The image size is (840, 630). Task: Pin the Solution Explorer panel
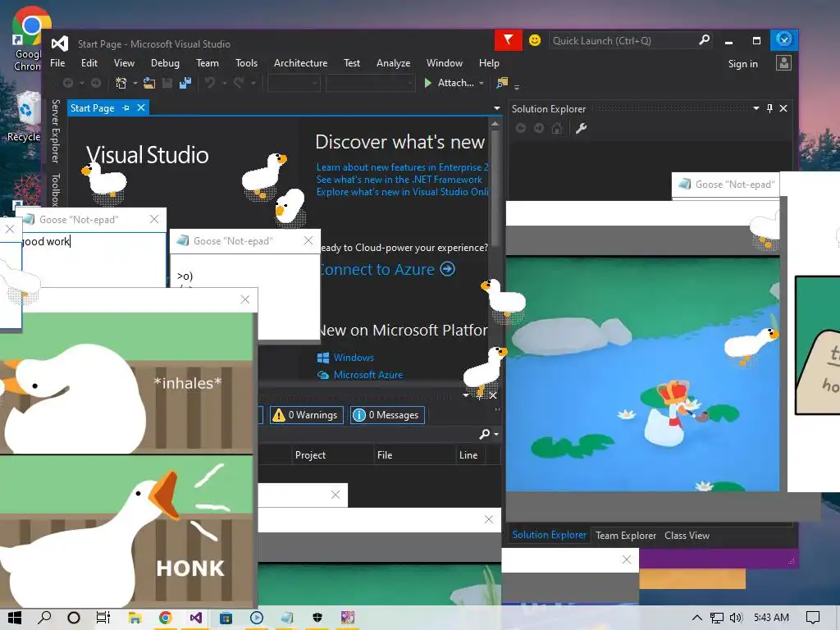pyautogui.click(x=769, y=108)
